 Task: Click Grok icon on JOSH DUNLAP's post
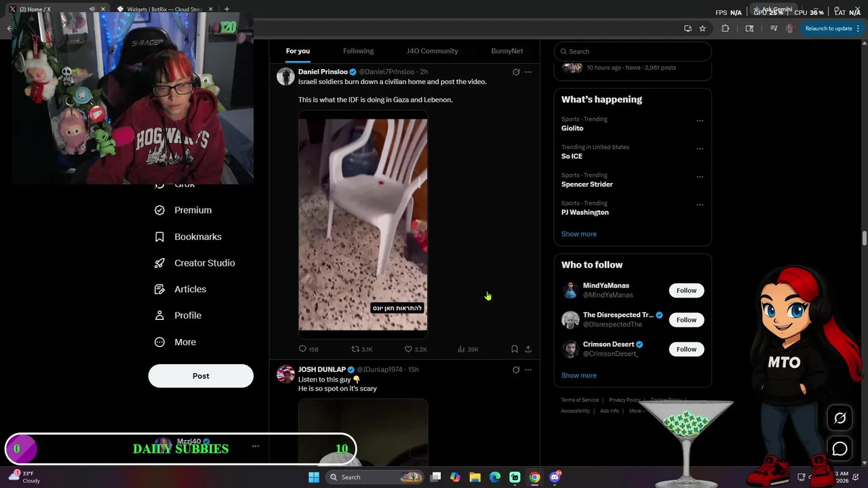516,370
